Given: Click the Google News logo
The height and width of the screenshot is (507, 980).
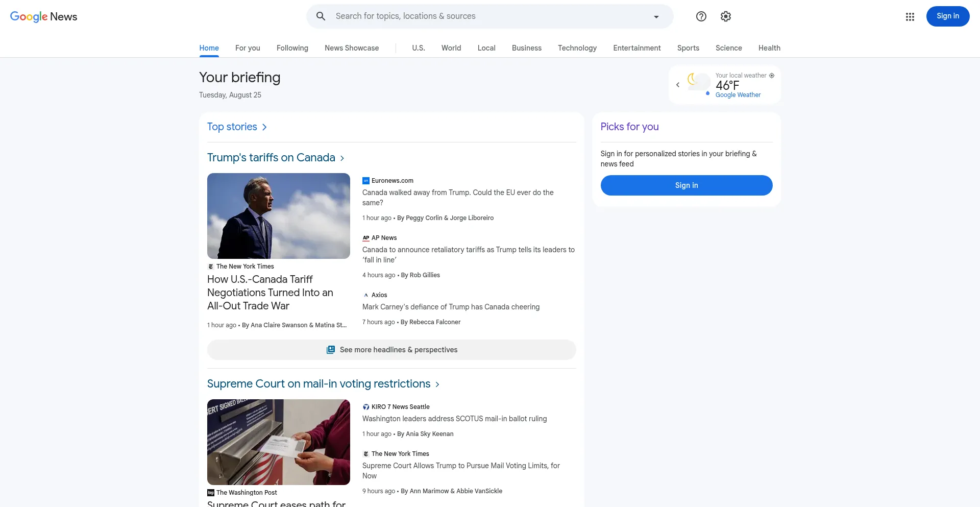Looking at the screenshot, I should pyautogui.click(x=44, y=16).
